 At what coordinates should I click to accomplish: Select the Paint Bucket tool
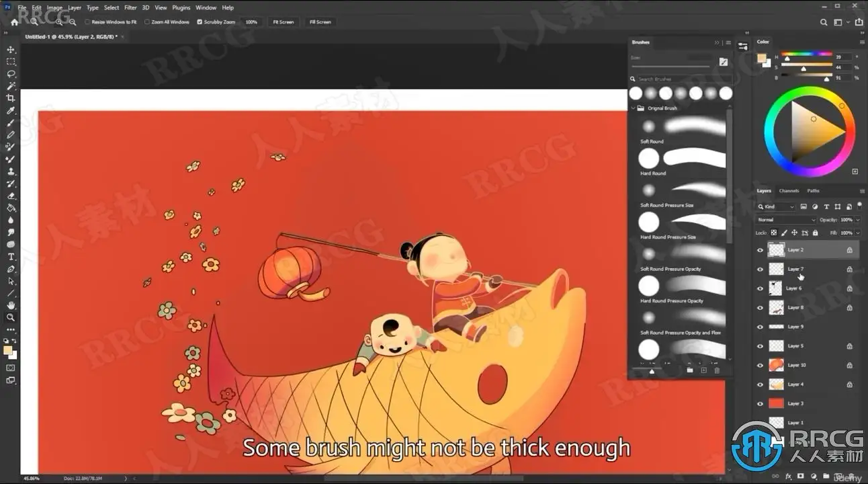[x=11, y=208]
